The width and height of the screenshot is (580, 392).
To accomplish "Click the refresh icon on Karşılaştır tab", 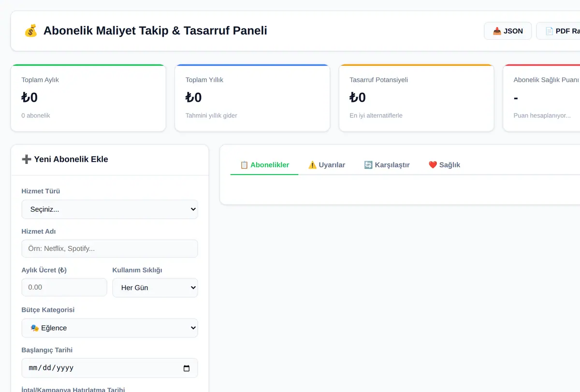I will (x=368, y=165).
